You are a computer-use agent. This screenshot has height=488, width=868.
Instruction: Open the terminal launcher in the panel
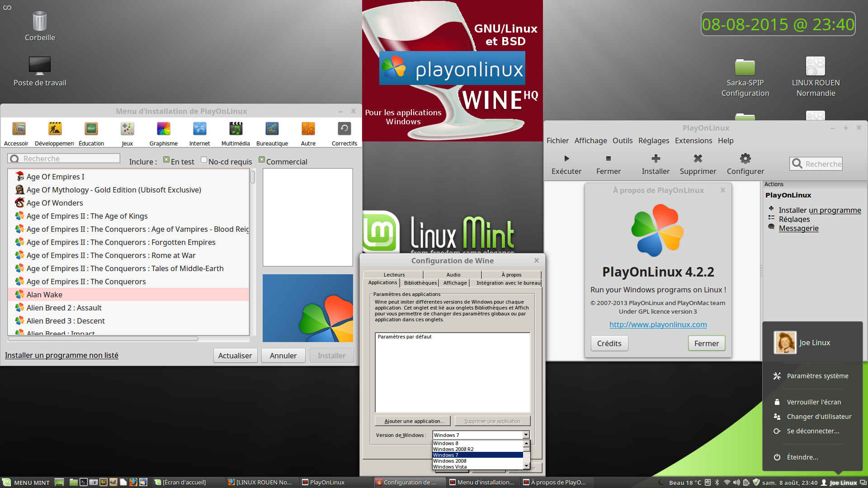click(84, 482)
